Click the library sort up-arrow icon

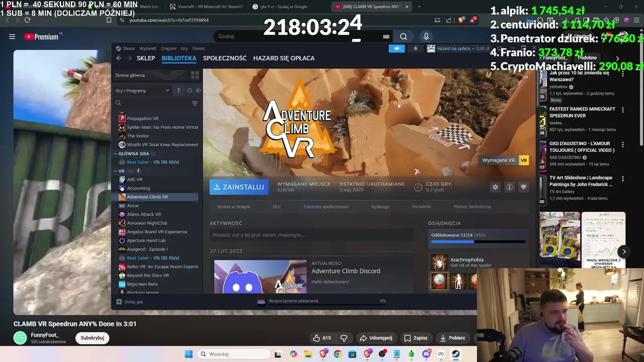(179, 90)
